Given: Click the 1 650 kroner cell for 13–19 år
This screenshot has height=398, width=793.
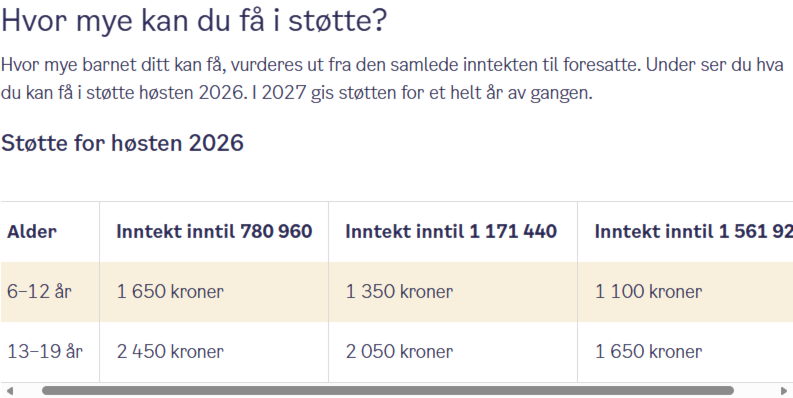Looking at the screenshot, I should click(648, 351).
